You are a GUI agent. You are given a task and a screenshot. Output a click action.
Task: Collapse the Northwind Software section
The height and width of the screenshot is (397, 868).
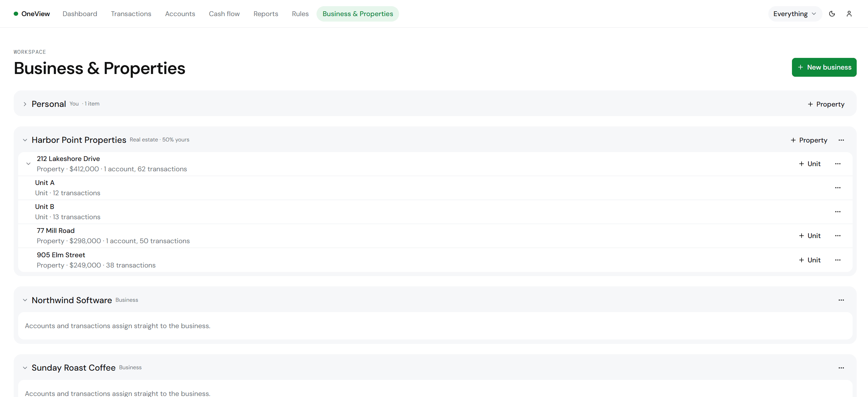[25, 300]
